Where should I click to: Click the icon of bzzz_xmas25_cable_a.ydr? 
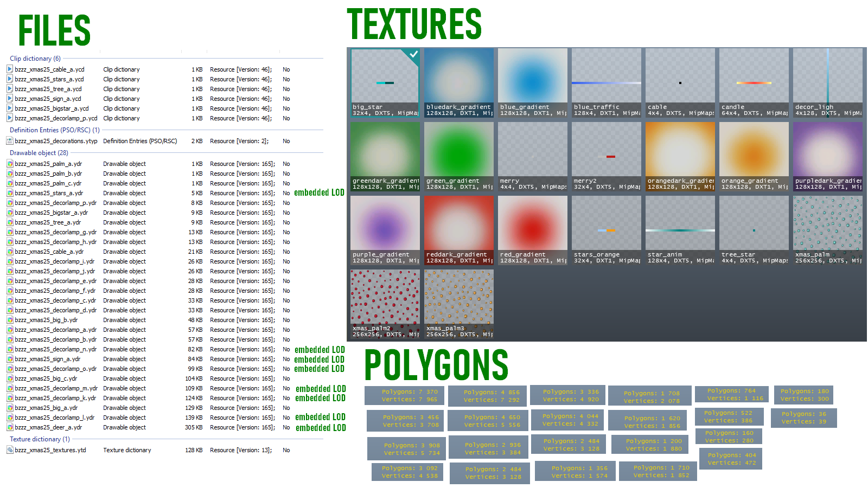[x=10, y=252]
